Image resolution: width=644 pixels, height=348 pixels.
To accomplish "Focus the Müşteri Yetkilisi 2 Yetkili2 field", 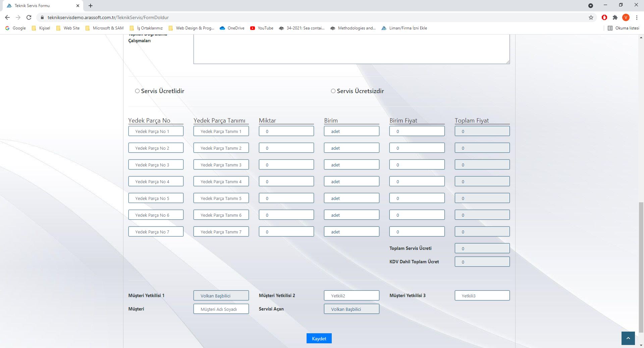I will tap(352, 295).
